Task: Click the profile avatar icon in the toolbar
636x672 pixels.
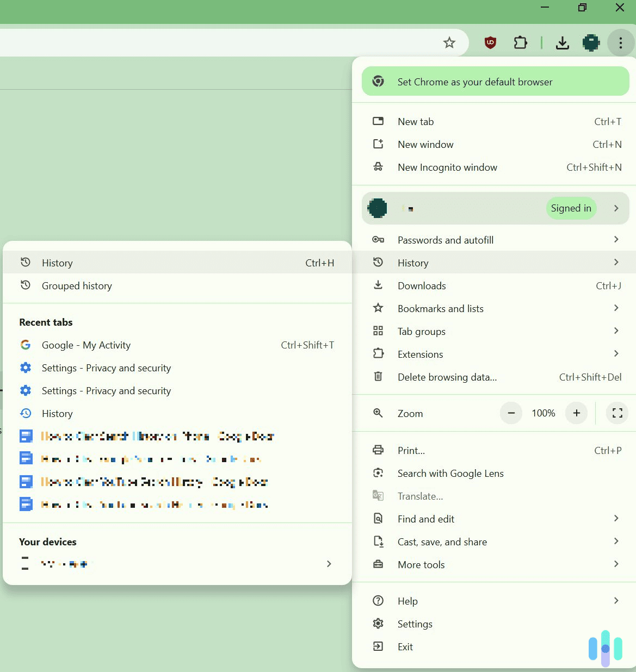Action: [x=591, y=42]
